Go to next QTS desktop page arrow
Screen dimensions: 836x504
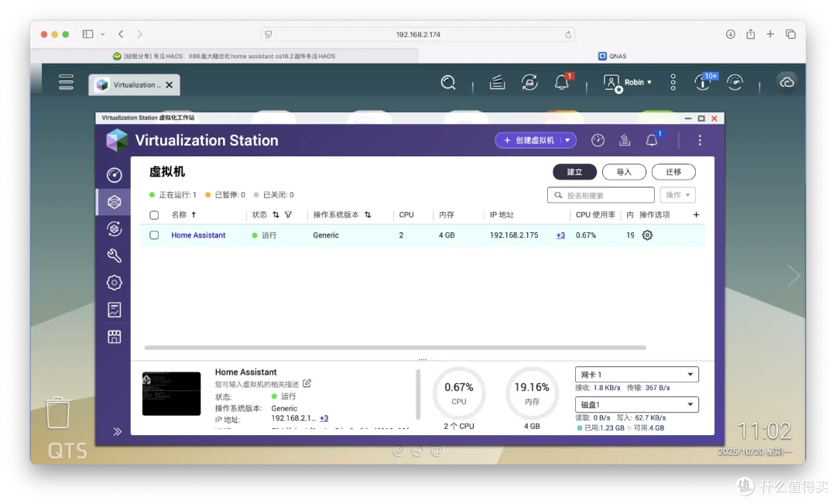coord(794,276)
